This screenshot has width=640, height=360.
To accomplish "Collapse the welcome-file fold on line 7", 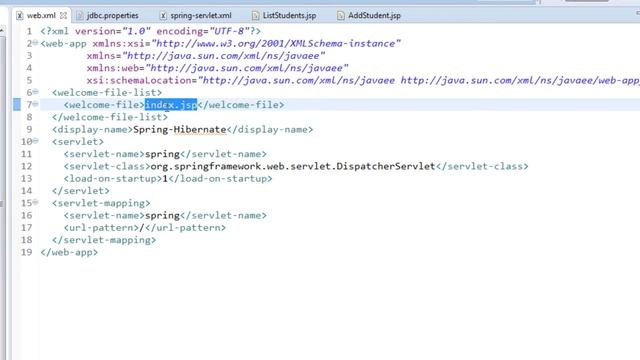I will pyautogui.click(x=36, y=104).
